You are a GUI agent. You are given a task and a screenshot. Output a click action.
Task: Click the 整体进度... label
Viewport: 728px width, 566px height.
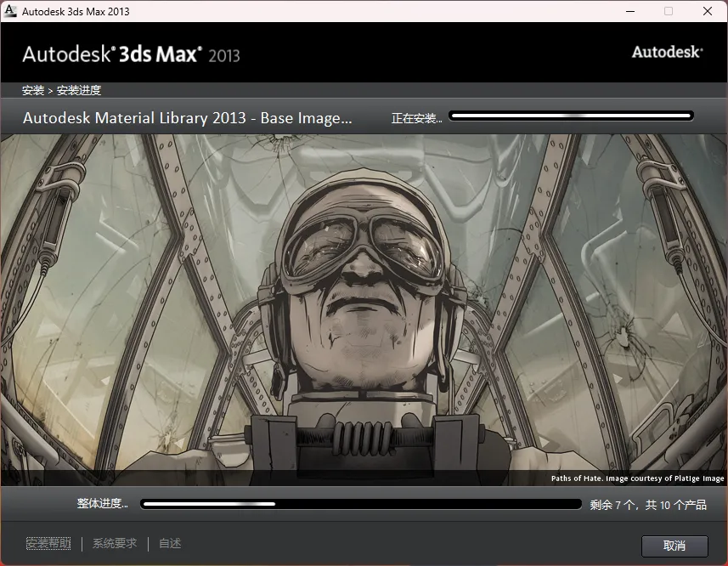tap(102, 504)
